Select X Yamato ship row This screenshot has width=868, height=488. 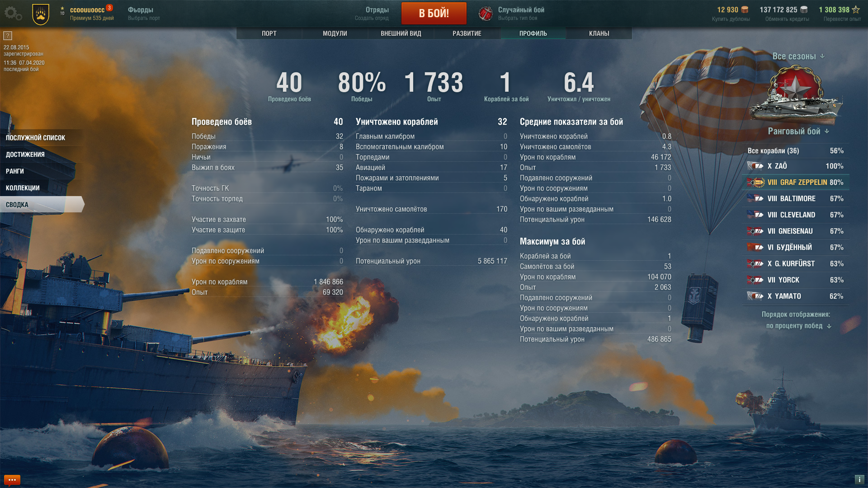click(796, 296)
